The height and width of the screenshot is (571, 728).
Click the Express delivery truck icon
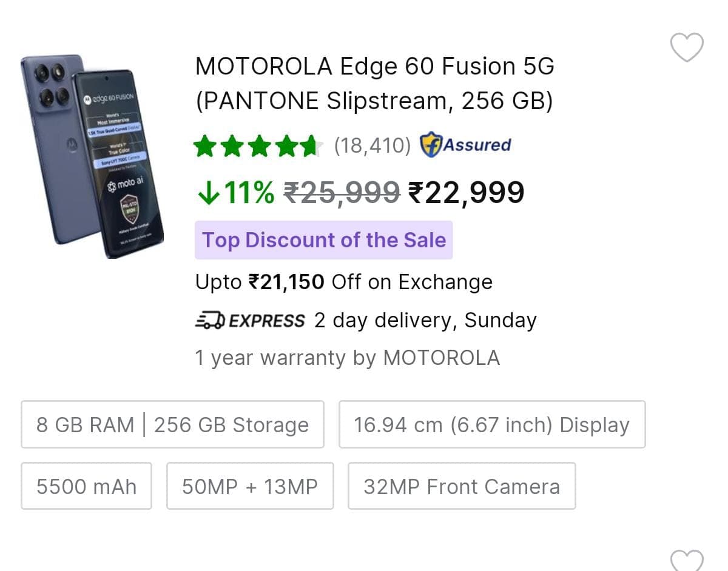[x=210, y=320]
